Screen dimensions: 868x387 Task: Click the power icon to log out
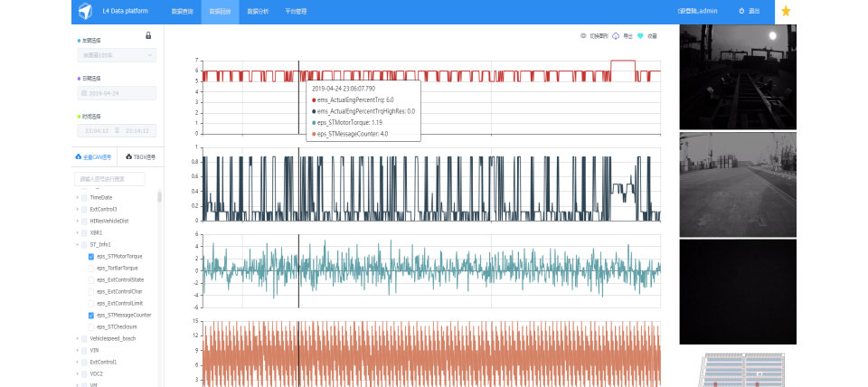click(741, 11)
